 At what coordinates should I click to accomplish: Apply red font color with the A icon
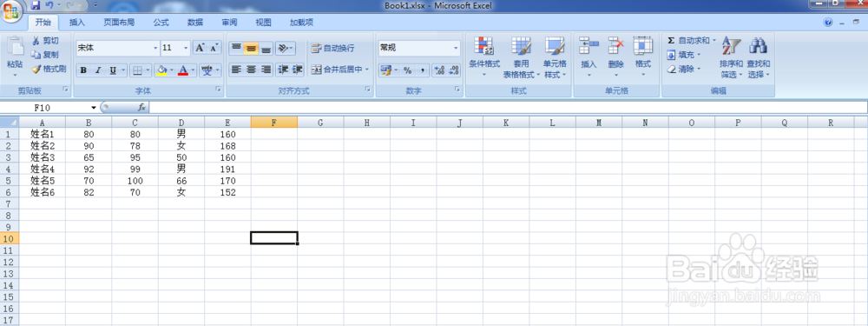pyautogui.click(x=182, y=70)
